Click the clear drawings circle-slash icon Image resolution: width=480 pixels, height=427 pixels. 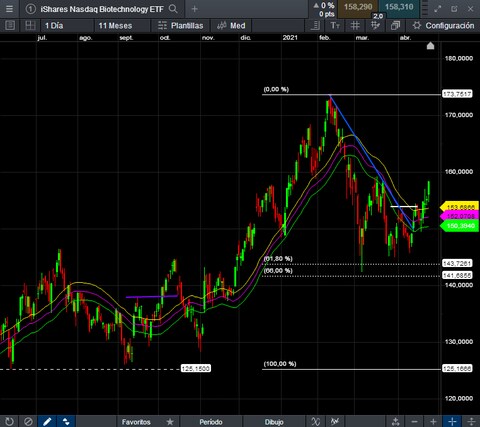click(x=28, y=422)
